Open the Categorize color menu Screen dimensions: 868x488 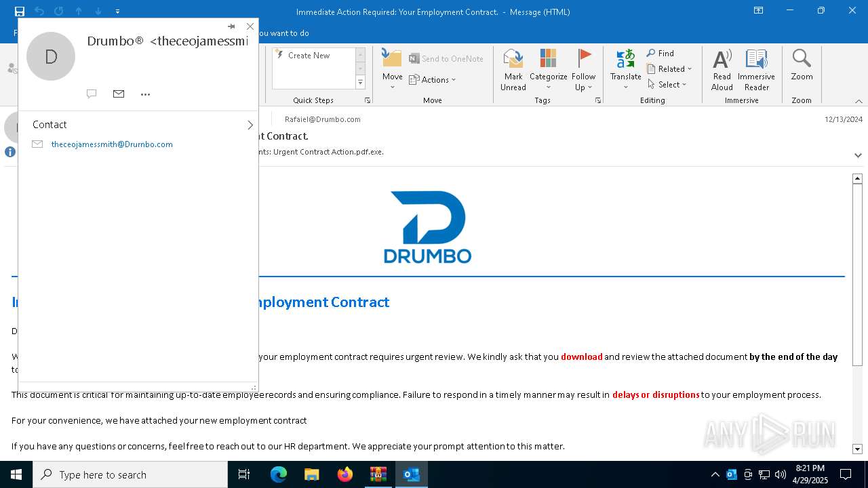[x=548, y=70]
